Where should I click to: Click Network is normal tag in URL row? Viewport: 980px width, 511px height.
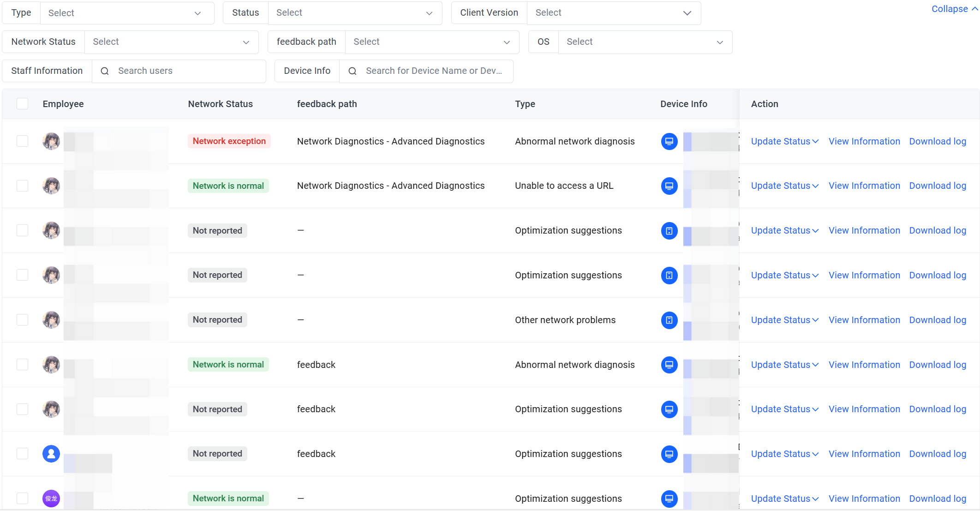point(228,186)
